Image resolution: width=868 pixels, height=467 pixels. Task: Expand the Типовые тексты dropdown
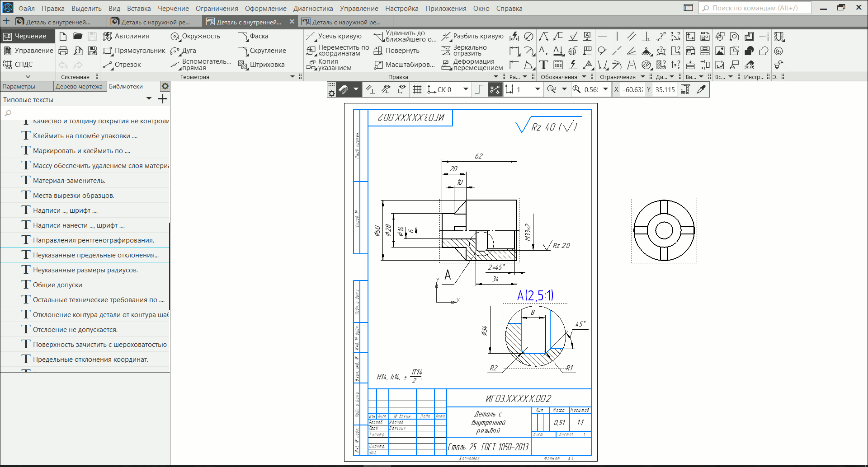coord(149,99)
